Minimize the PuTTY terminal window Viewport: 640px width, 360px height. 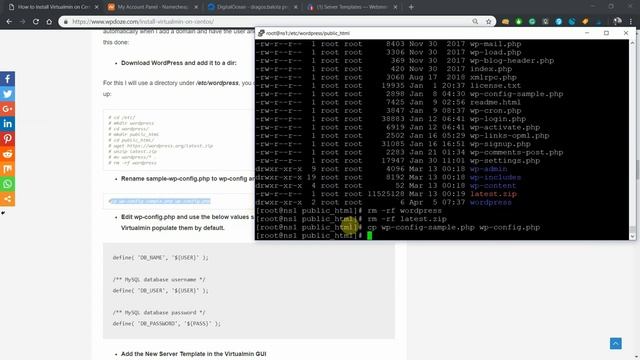tap(587, 33)
